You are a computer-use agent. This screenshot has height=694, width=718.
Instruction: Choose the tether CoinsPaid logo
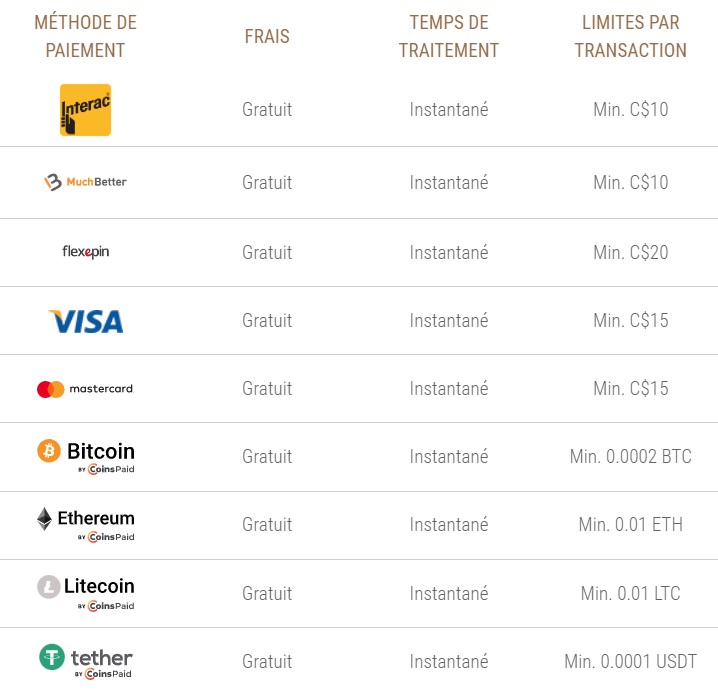86,661
